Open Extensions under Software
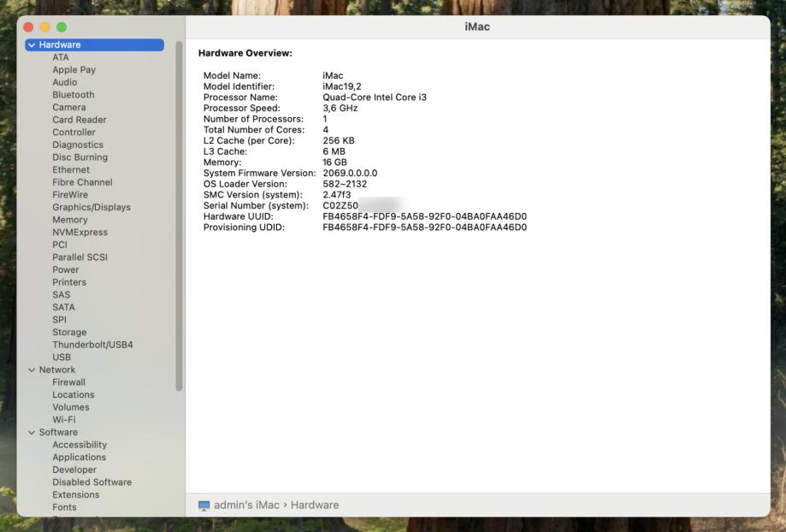Screen dimensions: 786x532 pyautogui.click(x=76, y=495)
